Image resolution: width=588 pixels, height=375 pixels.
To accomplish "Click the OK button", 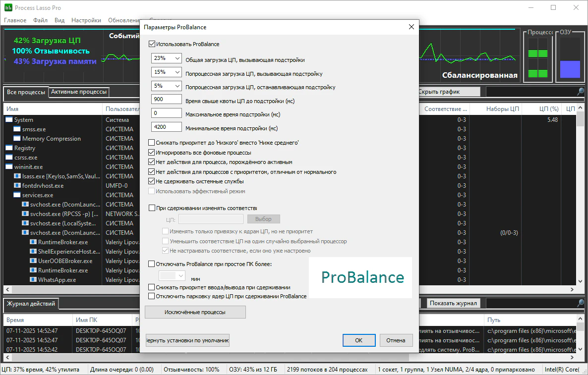I will click(359, 340).
